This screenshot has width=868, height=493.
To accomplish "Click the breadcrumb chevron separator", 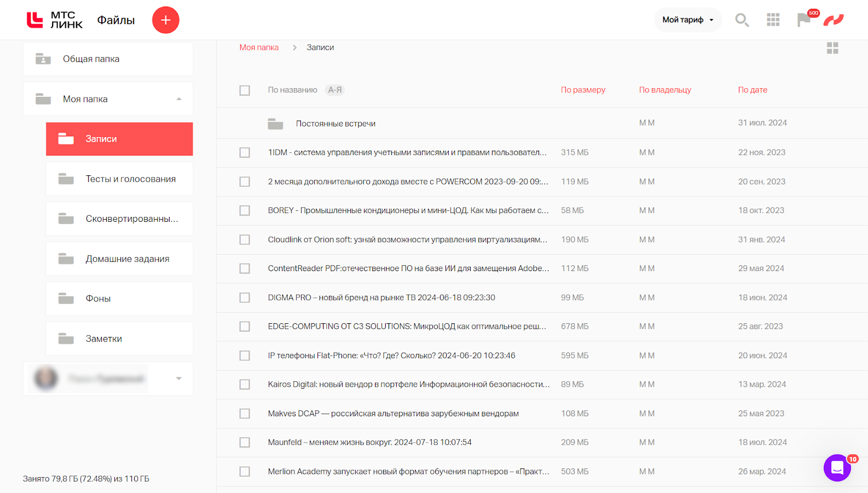I will pos(294,48).
